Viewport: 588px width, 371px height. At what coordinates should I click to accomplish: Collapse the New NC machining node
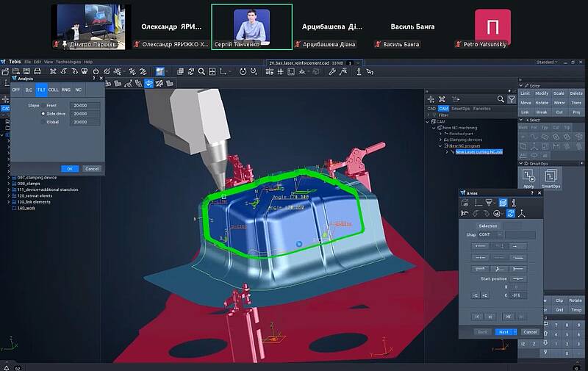click(434, 128)
